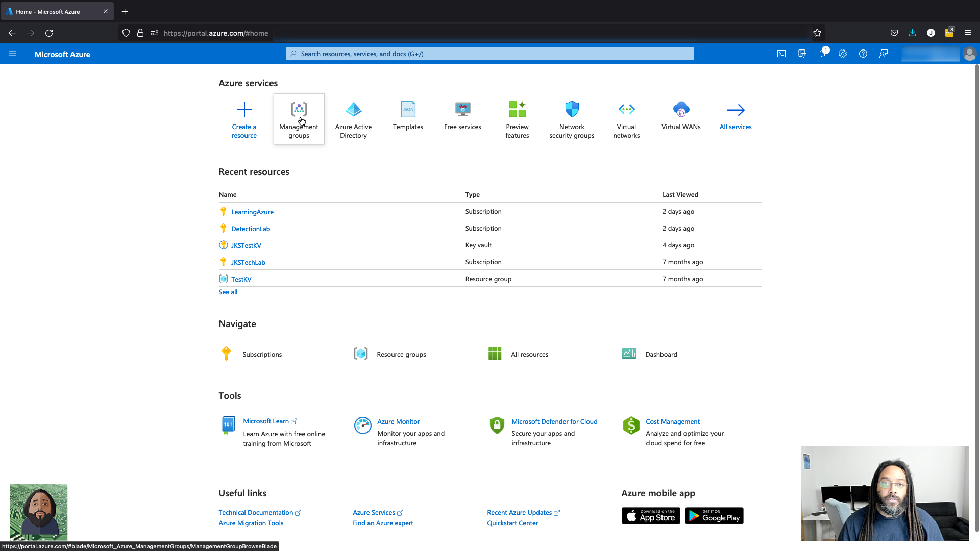Image resolution: width=980 pixels, height=551 pixels.
Task: Open LearningAzure subscription
Action: pos(252,212)
